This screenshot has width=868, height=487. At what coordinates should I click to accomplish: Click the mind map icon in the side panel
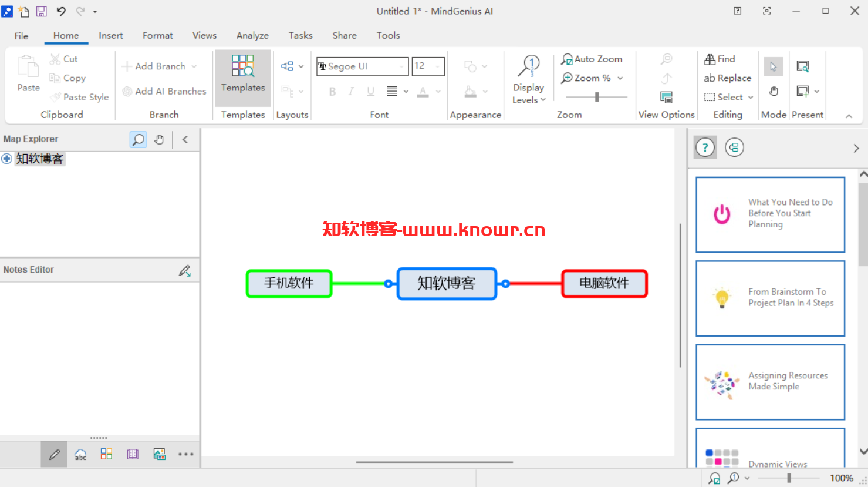734,147
